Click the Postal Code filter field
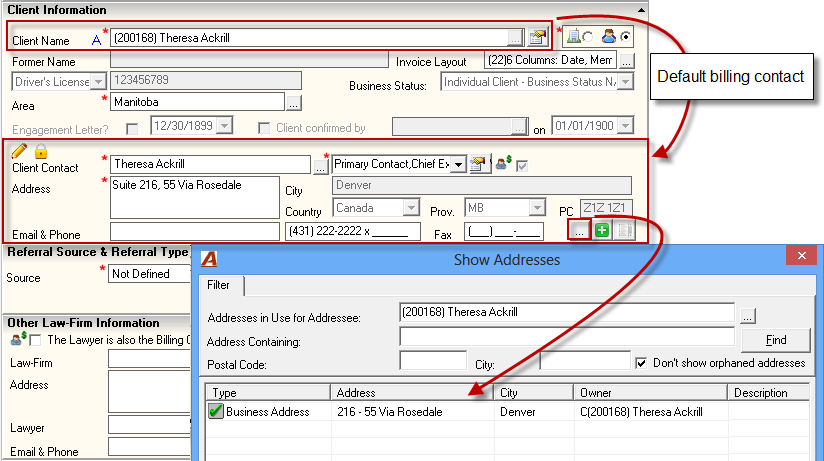 (x=433, y=360)
